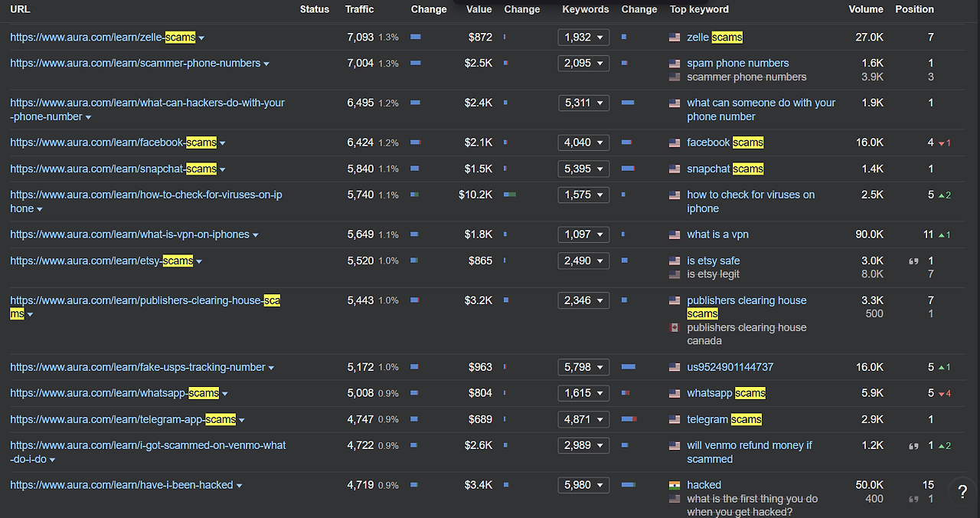980x518 pixels.
Task: Click the US flag beside what is a vpn
Action: (x=675, y=235)
